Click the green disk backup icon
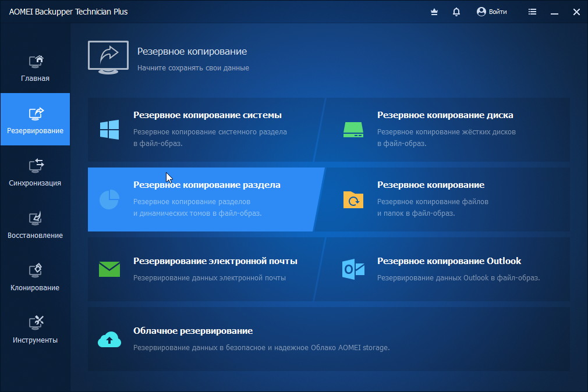This screenshot has width=588, height=392. point(353,130)
